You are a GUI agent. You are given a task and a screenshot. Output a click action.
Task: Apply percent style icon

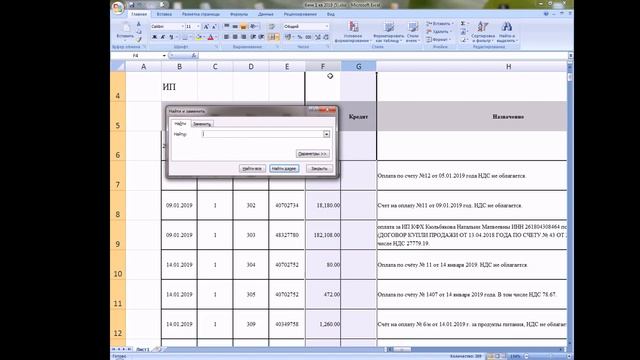300,37
